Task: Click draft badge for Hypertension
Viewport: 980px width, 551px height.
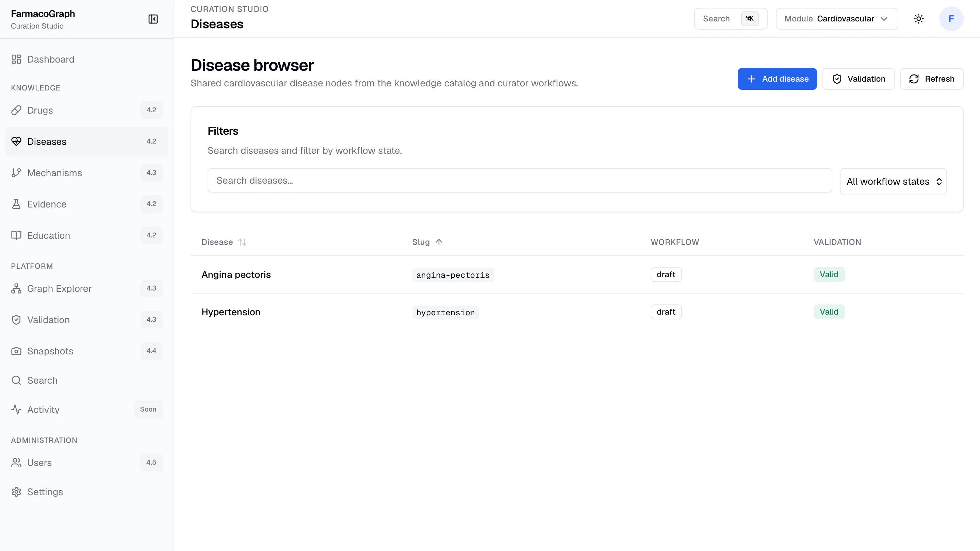Action: 666,312
